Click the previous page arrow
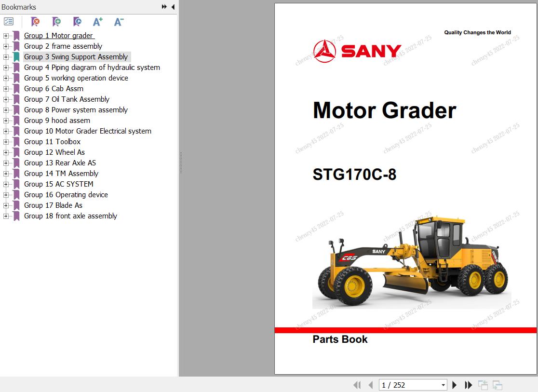 point(370,385)
